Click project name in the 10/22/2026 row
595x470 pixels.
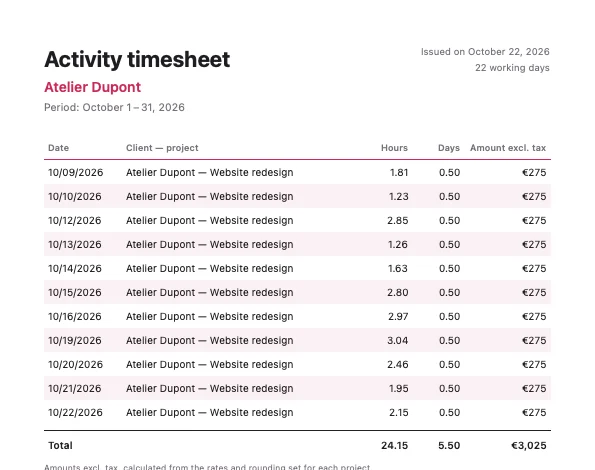click(x=209, y=412)
